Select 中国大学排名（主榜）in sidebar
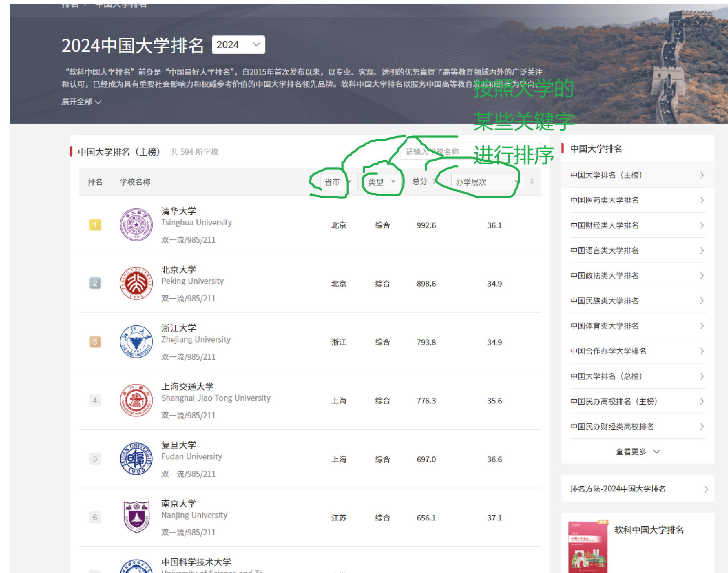This screenshot has width=728, height=573. (638, 175)
